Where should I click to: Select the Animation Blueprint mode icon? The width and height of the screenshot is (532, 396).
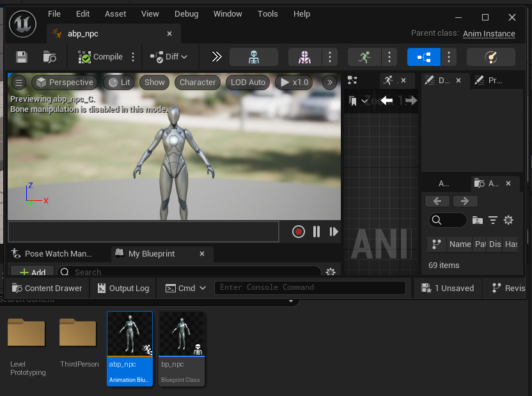[423, 57]
